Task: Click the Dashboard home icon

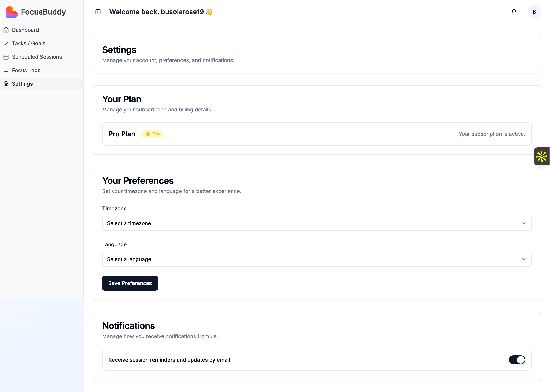Action: (6, 30)
